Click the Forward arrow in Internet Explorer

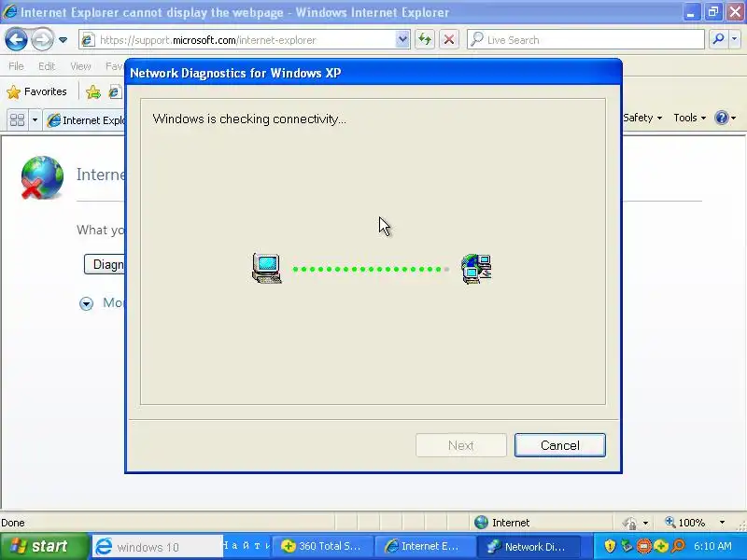click(42, 39)
